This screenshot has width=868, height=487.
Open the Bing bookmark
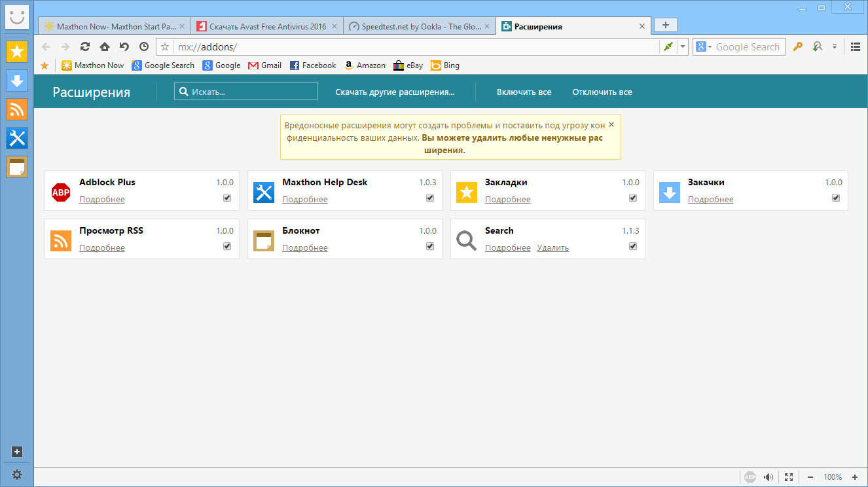click(445, 65)
